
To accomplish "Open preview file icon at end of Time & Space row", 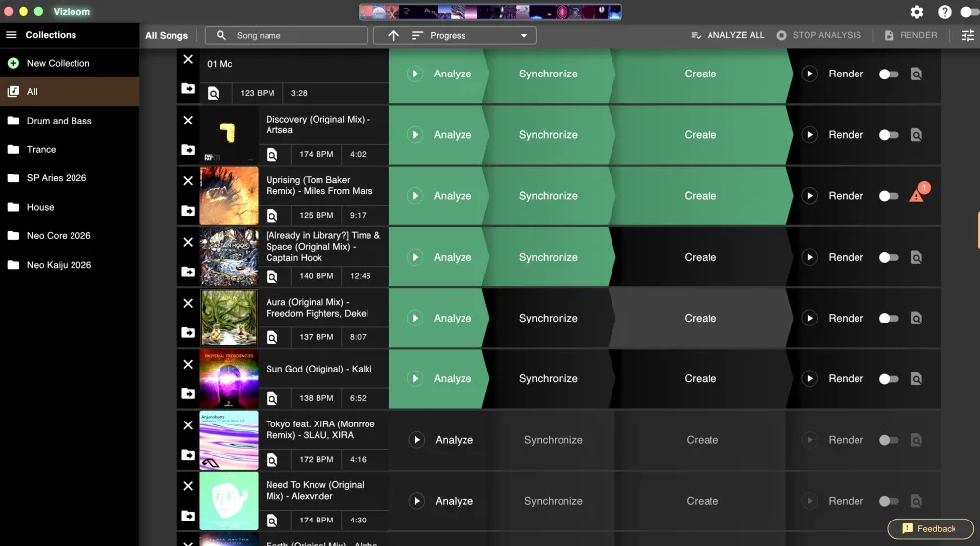I will coord(916,257).
